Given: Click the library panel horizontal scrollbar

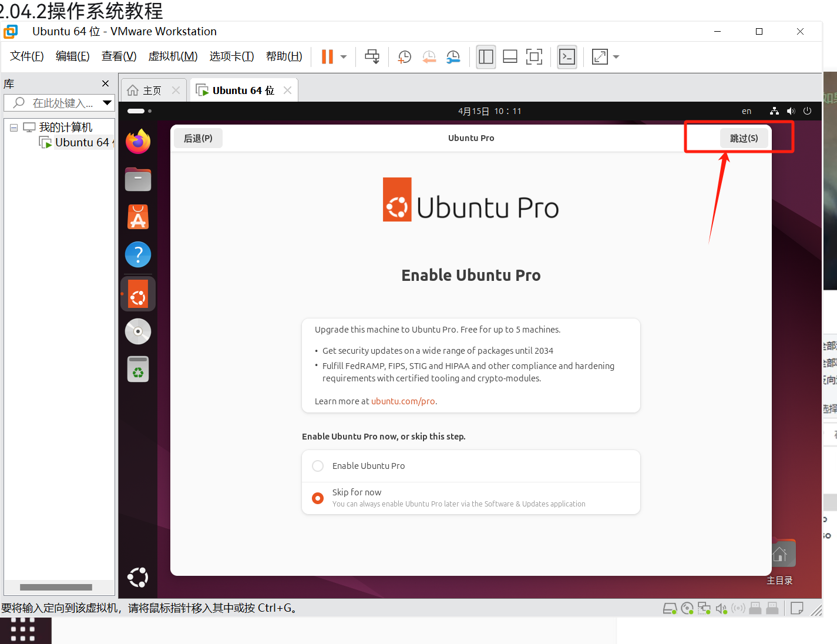Looking at the screenshot, I should pyautogui.click(x=56, y=587).
